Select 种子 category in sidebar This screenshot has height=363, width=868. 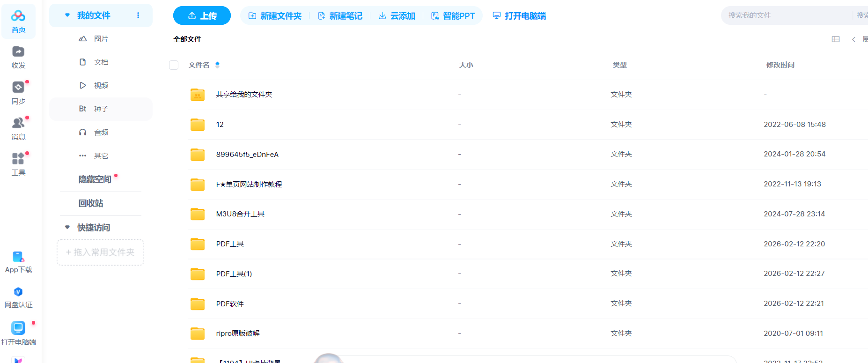click(x=101, y=109)
